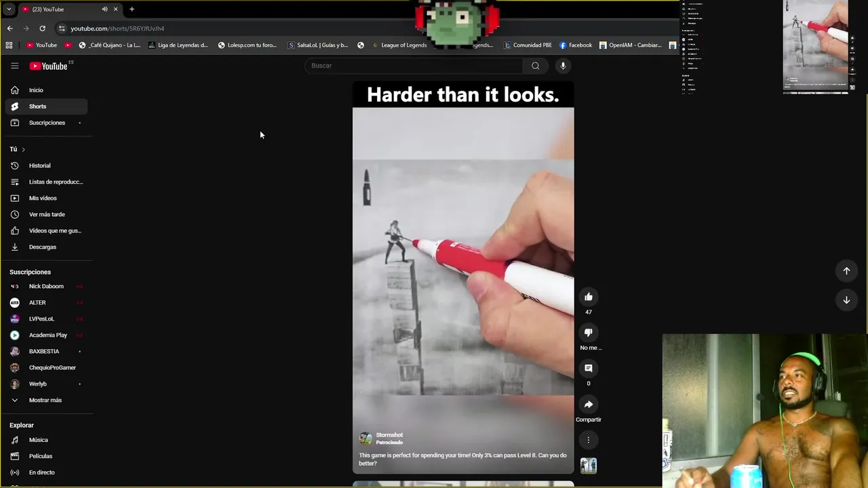868x488 pixels.
Task: Go to previous short with up arrow
Action: coord(846,271)
